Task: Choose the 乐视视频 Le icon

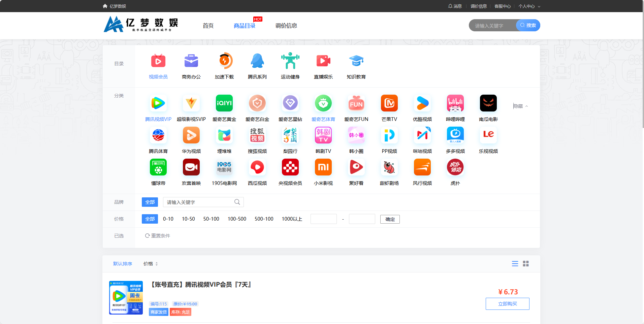Action: coord(488,135)
